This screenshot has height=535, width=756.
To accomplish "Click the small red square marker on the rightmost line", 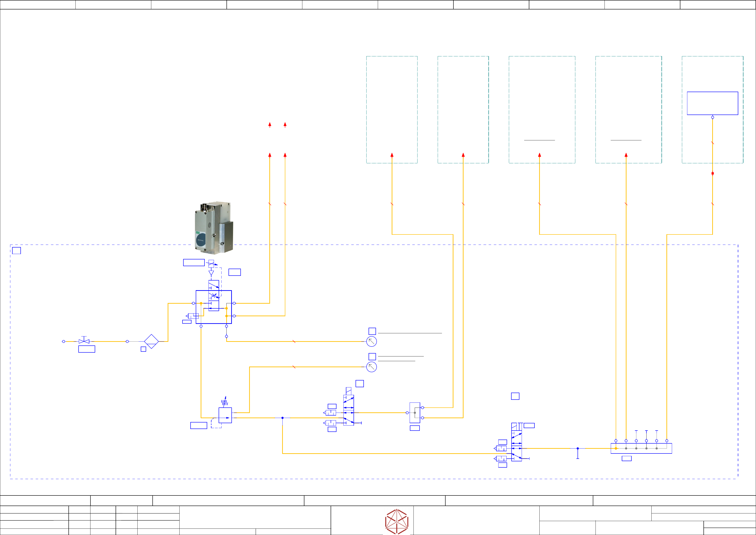I will [712, 173].
